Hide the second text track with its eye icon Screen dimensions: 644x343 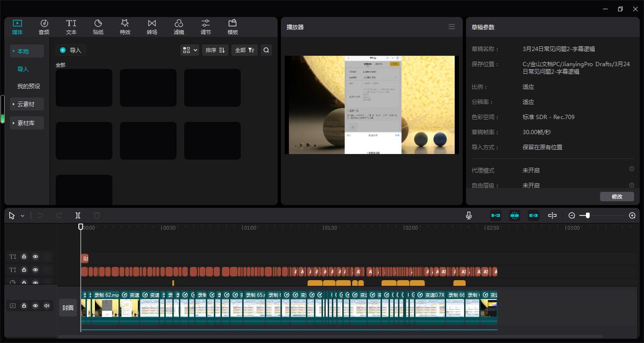tap(35, 270)
